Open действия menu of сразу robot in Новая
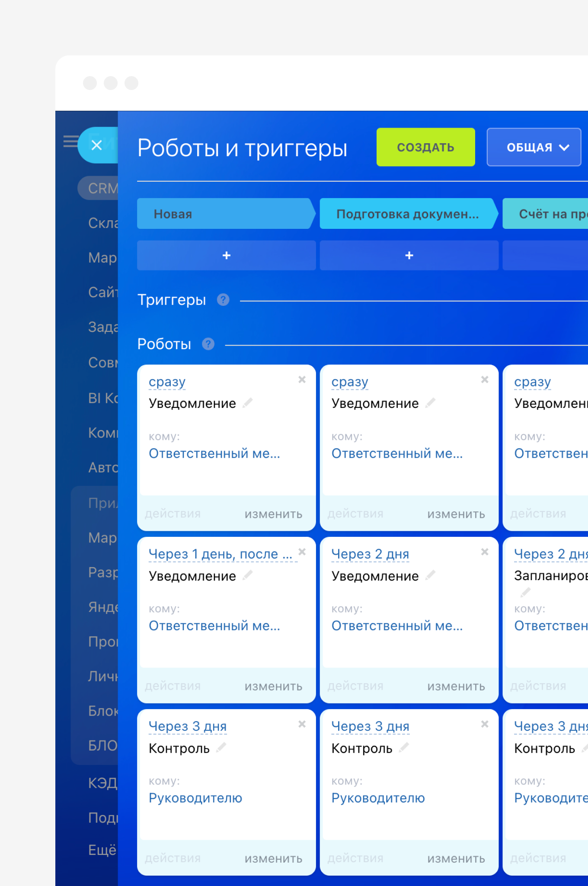The width and height of the screenshot is (588, 886). (x=173, y=514)
